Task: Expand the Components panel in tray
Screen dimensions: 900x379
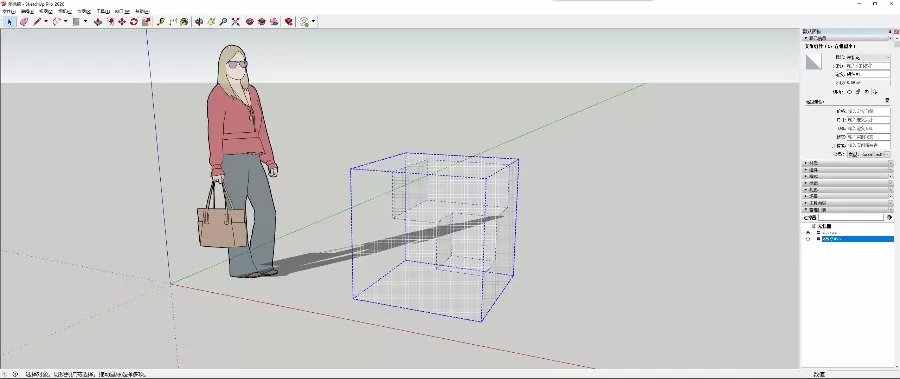Action: point(847,170)
